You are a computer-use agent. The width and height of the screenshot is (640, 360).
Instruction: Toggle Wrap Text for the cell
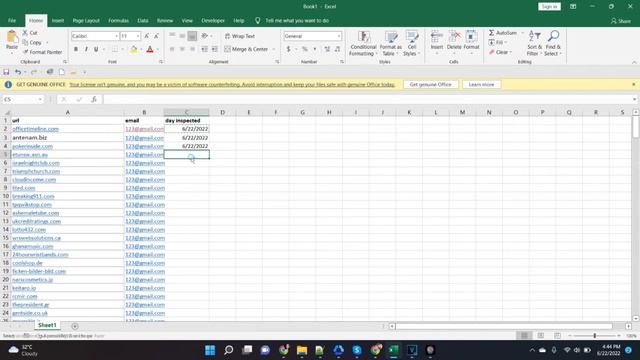(240, 36)
